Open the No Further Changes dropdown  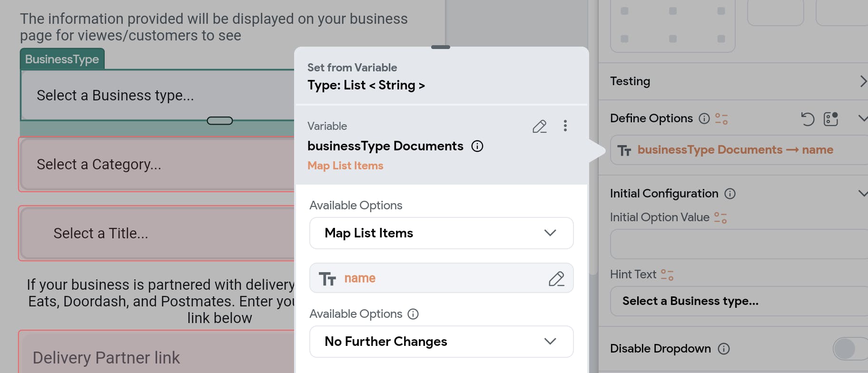click(441, 342)
